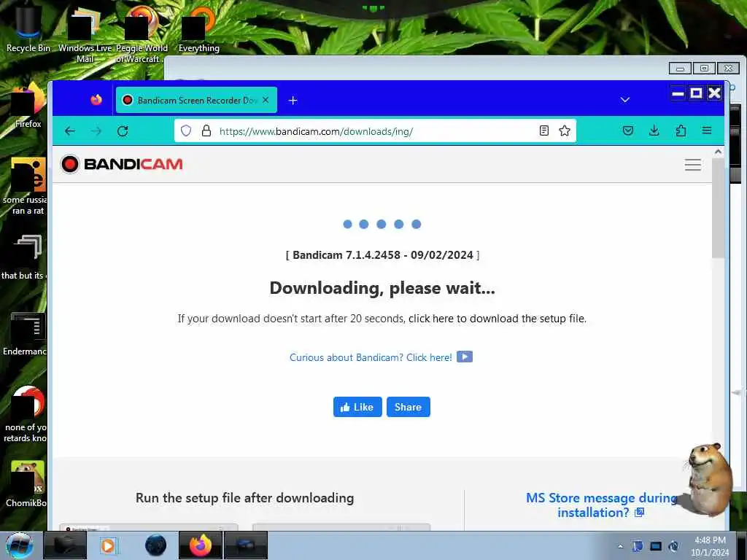Show hidden tray icons arrow
The width and height of the screenshot is (747, 560).
tap(620, 546)
